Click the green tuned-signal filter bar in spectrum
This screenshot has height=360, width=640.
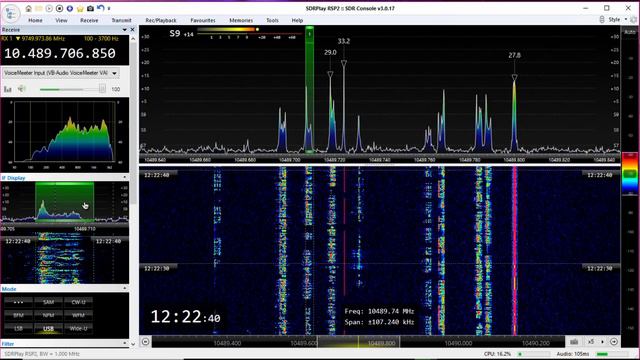point(309,90)
